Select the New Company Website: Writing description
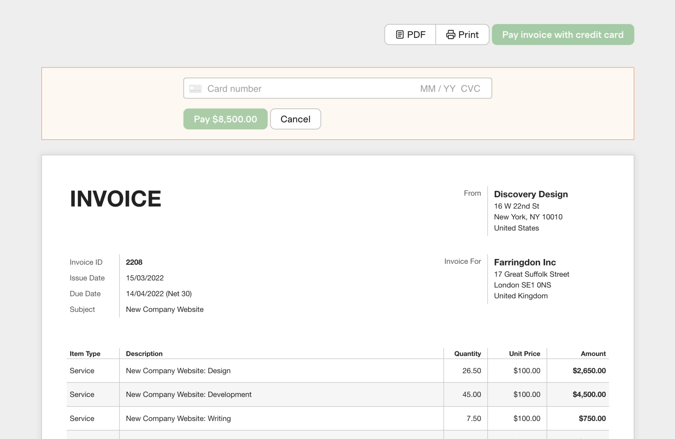The height and width of the screenshot is (439, 675). pyautogui.click(x=178, y=419)
